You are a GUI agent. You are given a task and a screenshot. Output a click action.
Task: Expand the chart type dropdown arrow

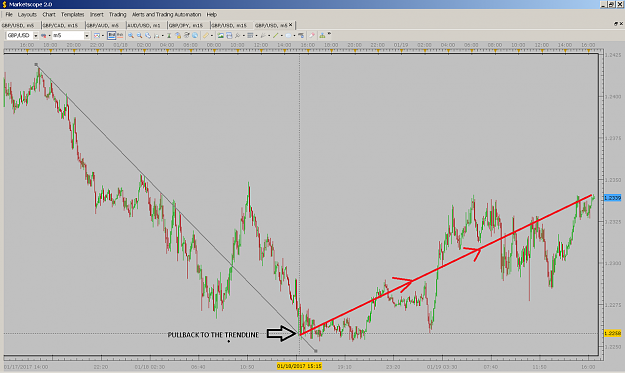pos(103,35)
